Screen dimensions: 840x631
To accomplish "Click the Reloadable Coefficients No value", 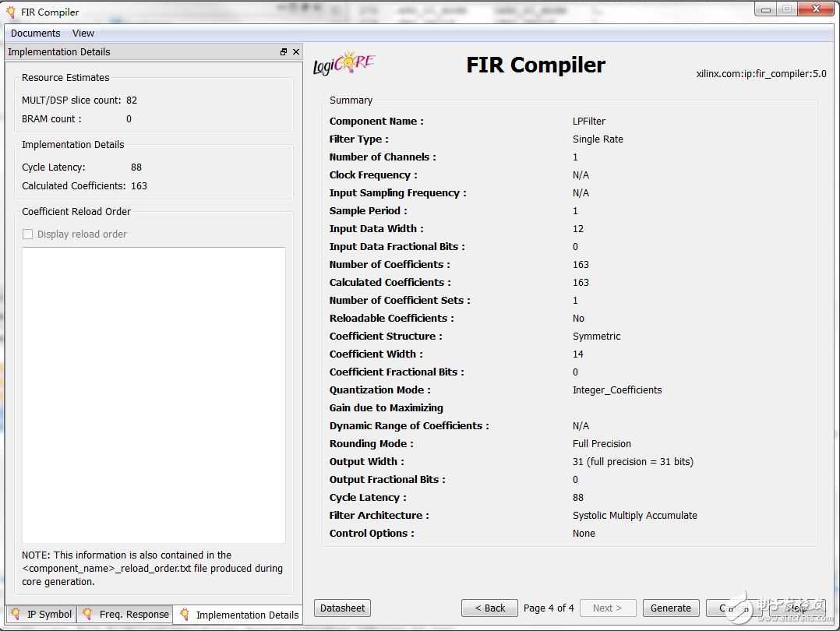I will [x=578, y=318].
